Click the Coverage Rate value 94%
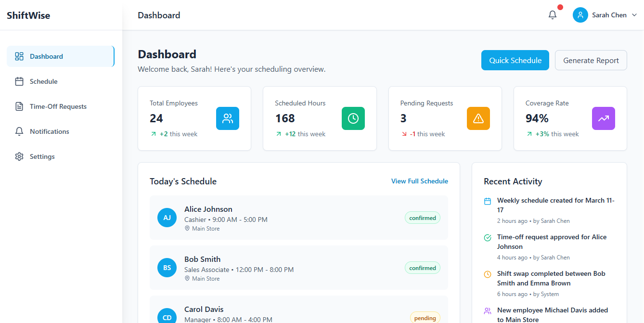This screenshot has width=644, height=323. (x=537, y=118)
